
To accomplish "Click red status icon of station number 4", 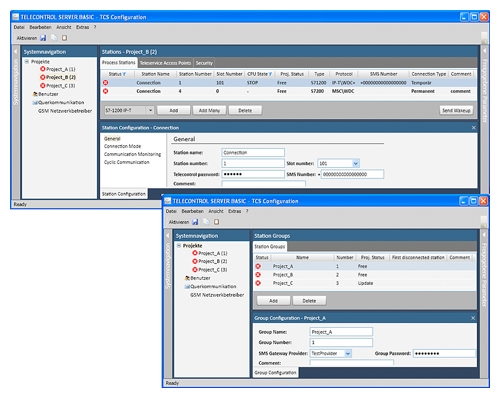I will (x=106, y=91).
